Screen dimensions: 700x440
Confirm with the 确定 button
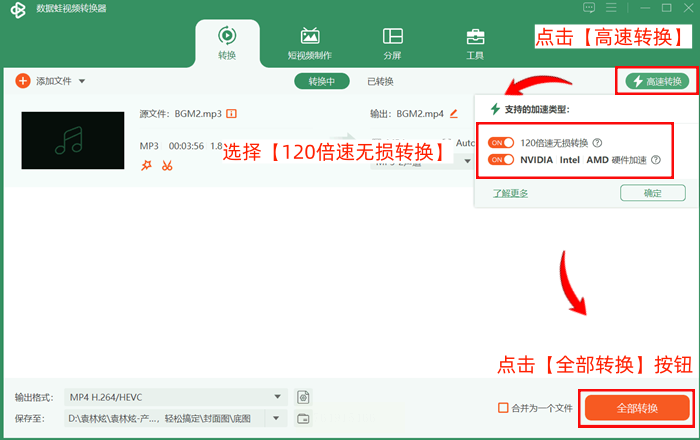tap(653, 193)
